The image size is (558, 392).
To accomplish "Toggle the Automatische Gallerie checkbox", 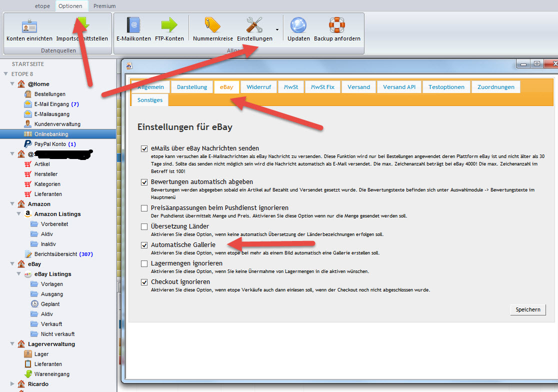I will point(144,245).
